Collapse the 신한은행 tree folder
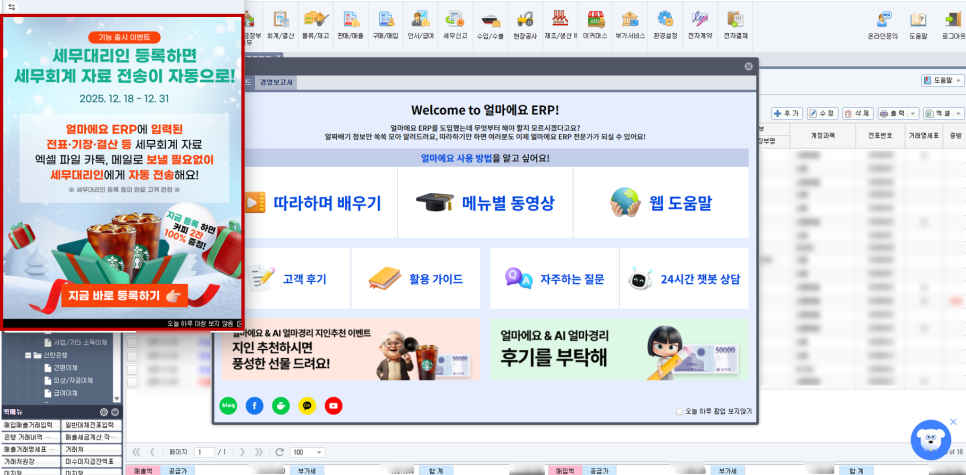The height and width of the screenshot is (475, 966). 28,355
